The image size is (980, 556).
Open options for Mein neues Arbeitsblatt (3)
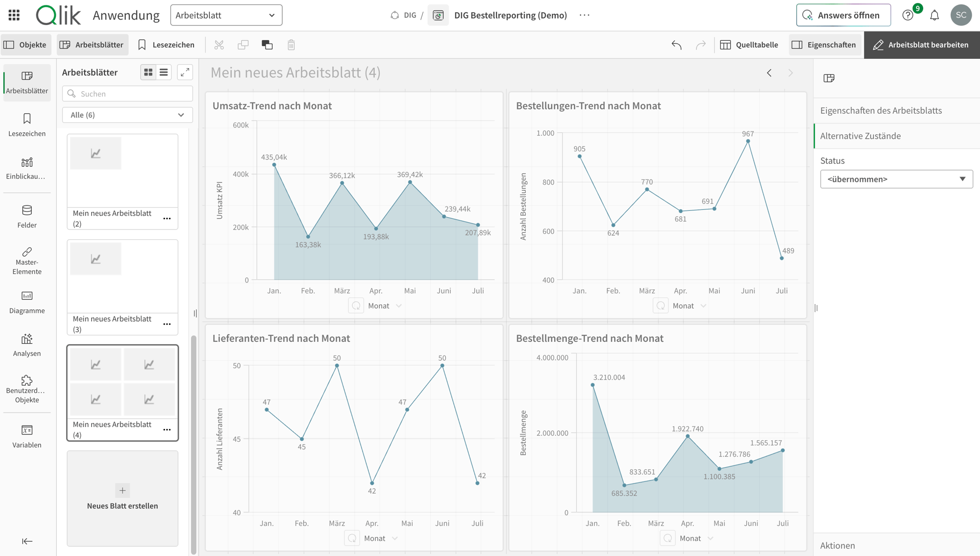coord(167,324)
